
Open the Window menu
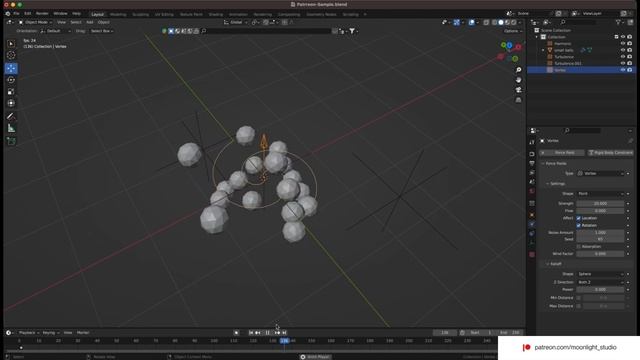coord(60,13)
